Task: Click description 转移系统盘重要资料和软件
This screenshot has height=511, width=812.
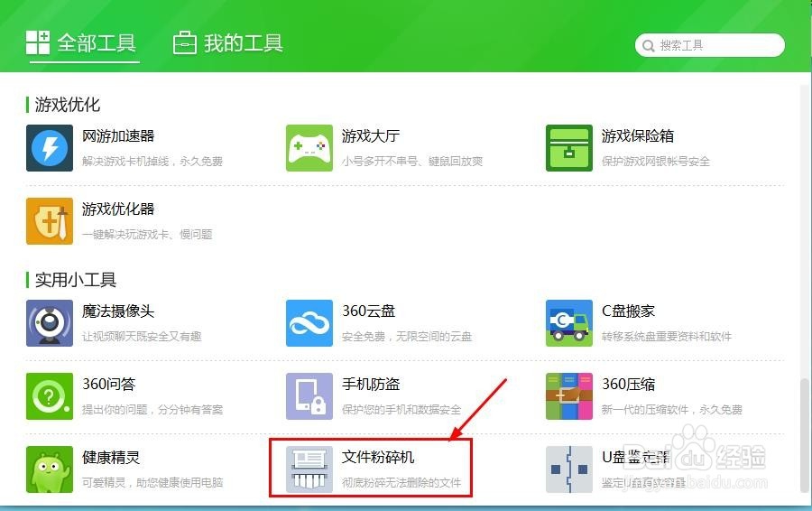Action: coord(667,337)
